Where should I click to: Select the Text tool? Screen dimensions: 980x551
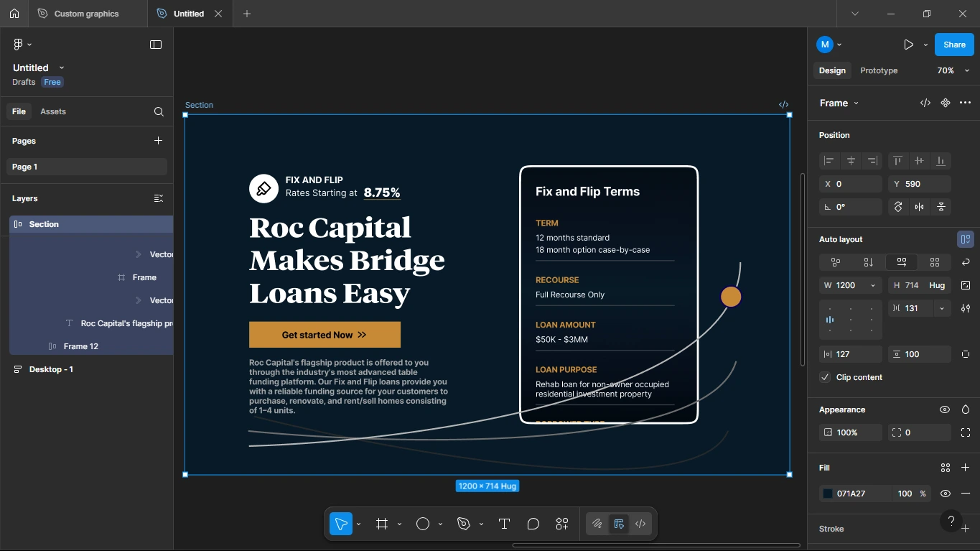(x=505, y=524)
